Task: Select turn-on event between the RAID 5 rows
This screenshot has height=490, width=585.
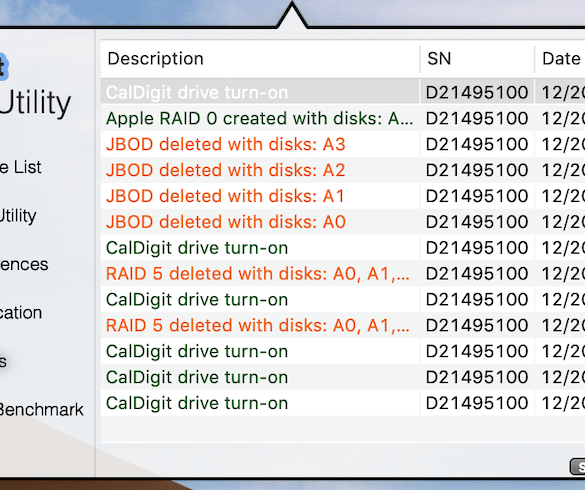Action: pos(343,299)
